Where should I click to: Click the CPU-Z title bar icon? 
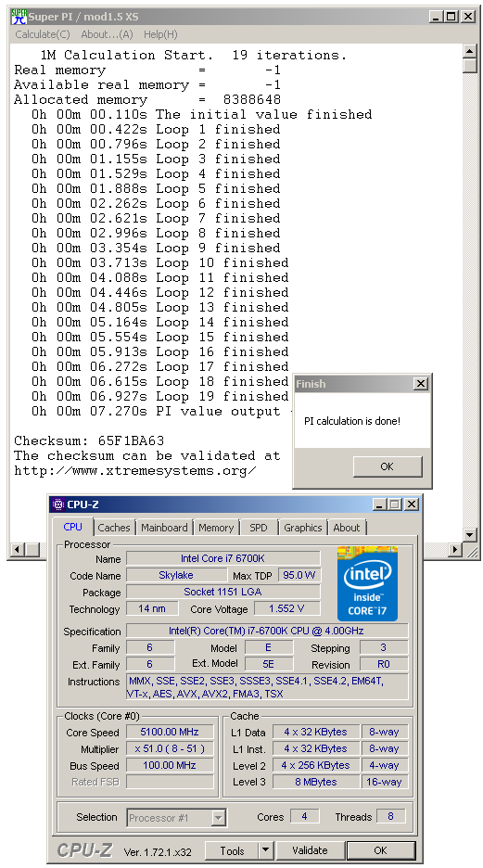pos(57,504)
